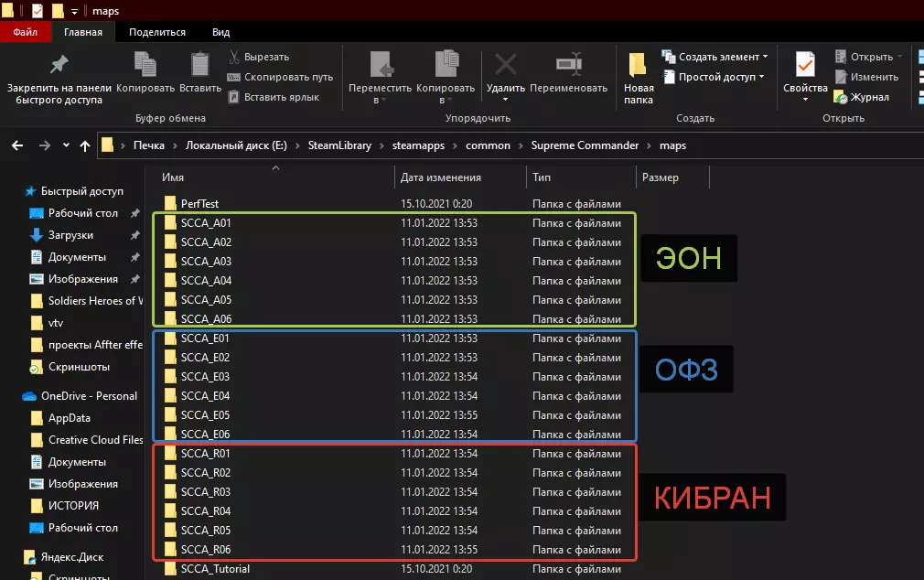Switch to Главная ribbon tab
924x580 pixels.
(x=83, y=32)
